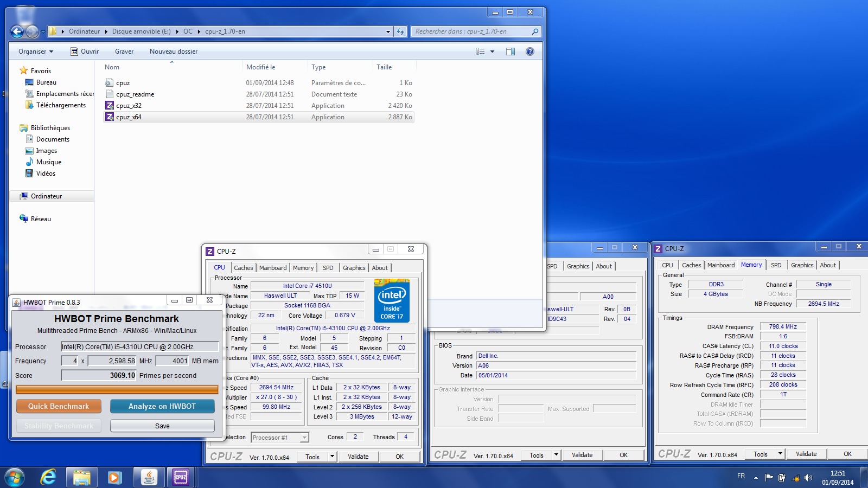The image size is (868, 488).
Task: Switch to Mainboard tab in front CPU-Z
Action: 273,268
